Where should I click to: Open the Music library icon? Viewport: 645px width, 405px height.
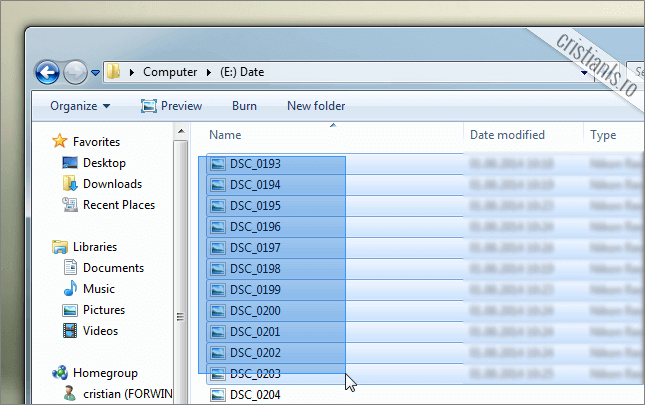[x=70, y=289]
